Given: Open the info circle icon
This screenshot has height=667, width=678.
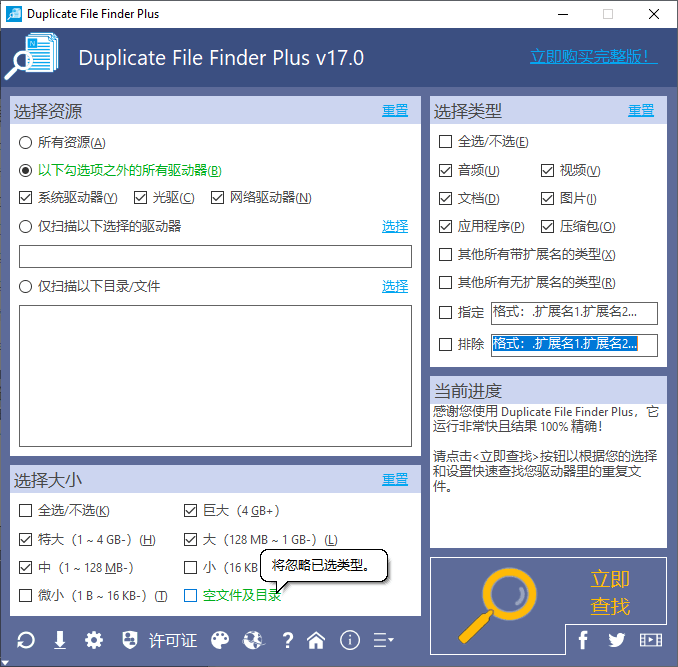Looking at the screenshot, I should coord(349,640).
